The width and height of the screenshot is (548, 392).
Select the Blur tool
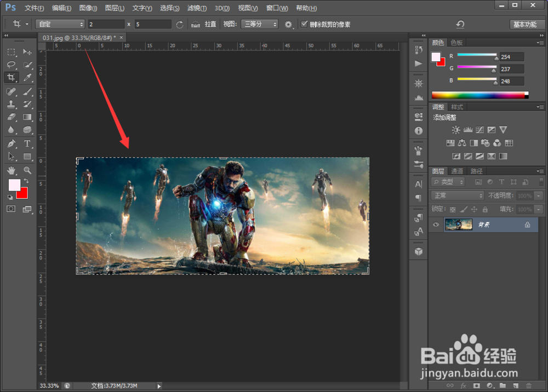point(11,130)
